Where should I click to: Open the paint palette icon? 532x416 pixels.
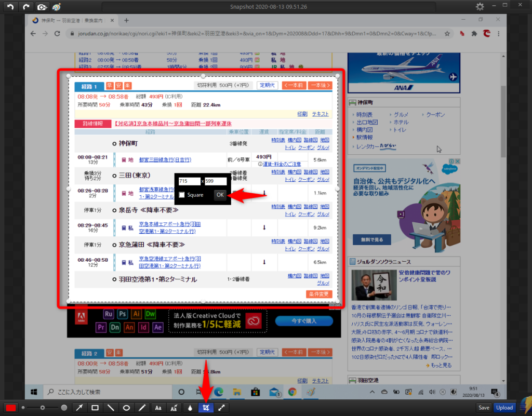(x=57, y=7)
